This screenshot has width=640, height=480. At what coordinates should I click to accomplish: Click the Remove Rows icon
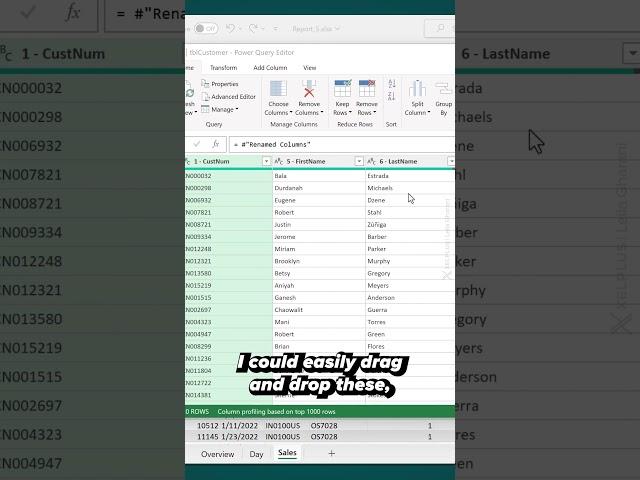367,89
